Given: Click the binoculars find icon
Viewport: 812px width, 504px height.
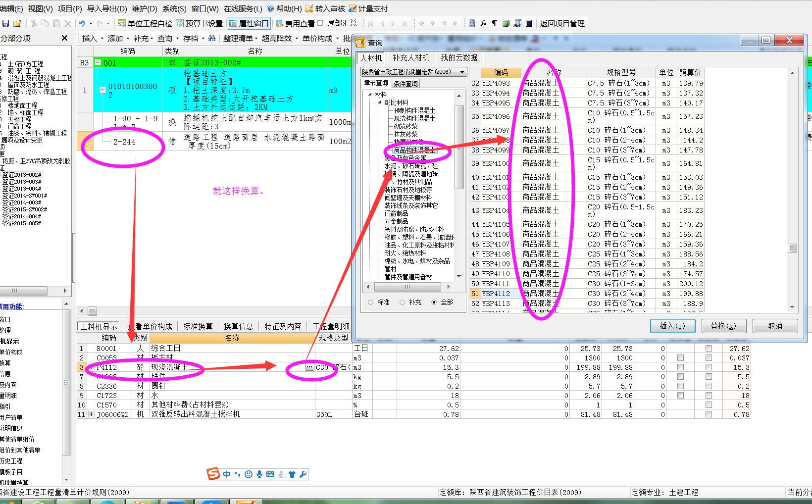Looking at the screenshot, I should 212,38.
